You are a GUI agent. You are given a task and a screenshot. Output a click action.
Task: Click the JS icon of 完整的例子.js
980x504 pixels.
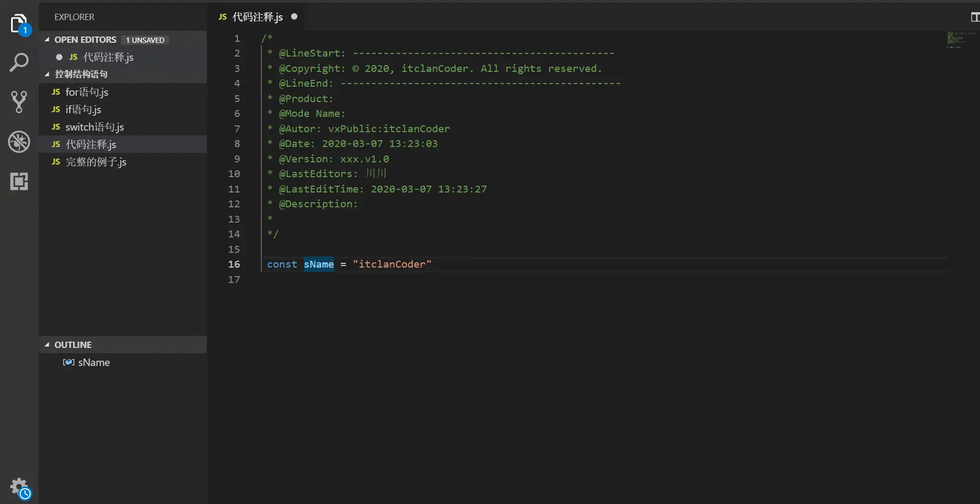coord(56,162)
